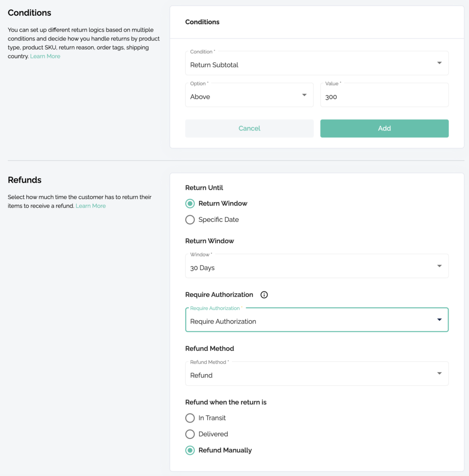This screenshot has width=469, height=476.
Task: Open the Learn More link under Conditions
Action: tap(45, 56)
